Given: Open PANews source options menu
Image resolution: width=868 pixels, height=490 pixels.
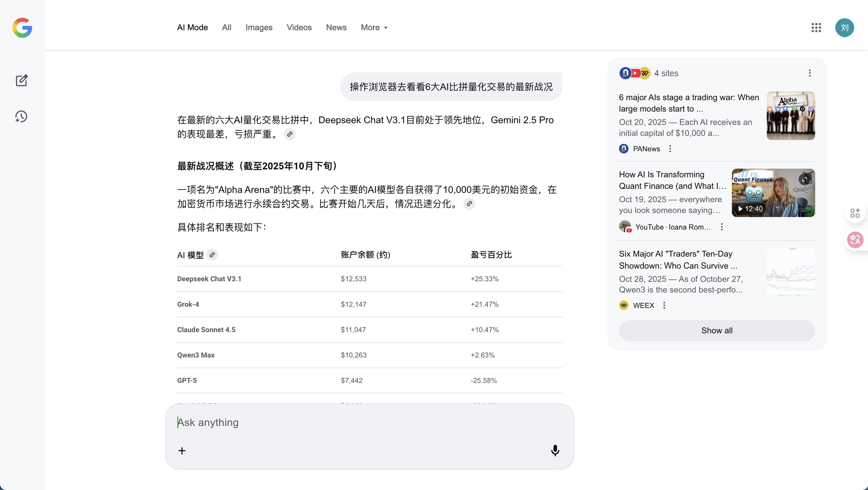Looking at the screenshot, I should (670, 149).
